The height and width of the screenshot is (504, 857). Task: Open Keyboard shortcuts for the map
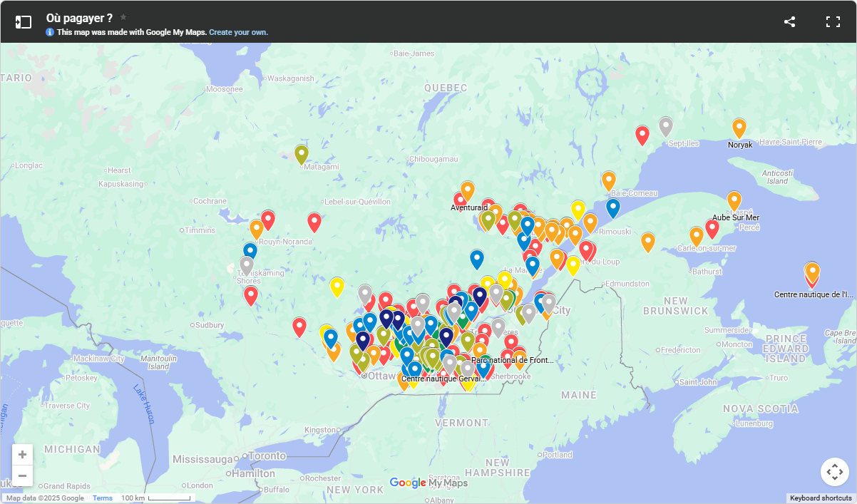pyautogui.click(x=821, y=498)
